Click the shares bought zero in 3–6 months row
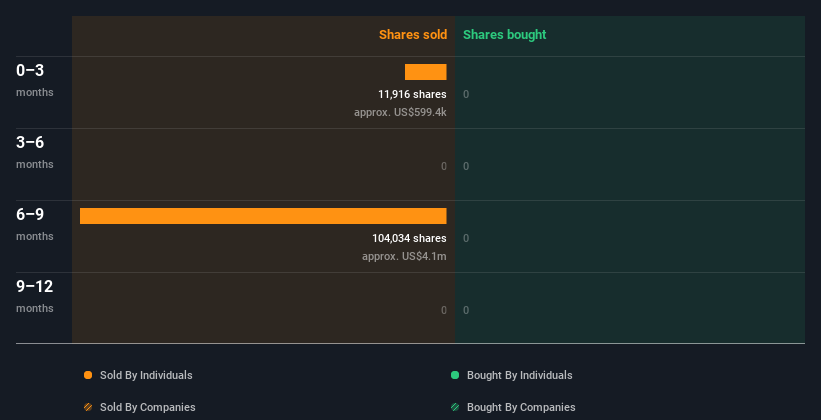 point(466,167)
